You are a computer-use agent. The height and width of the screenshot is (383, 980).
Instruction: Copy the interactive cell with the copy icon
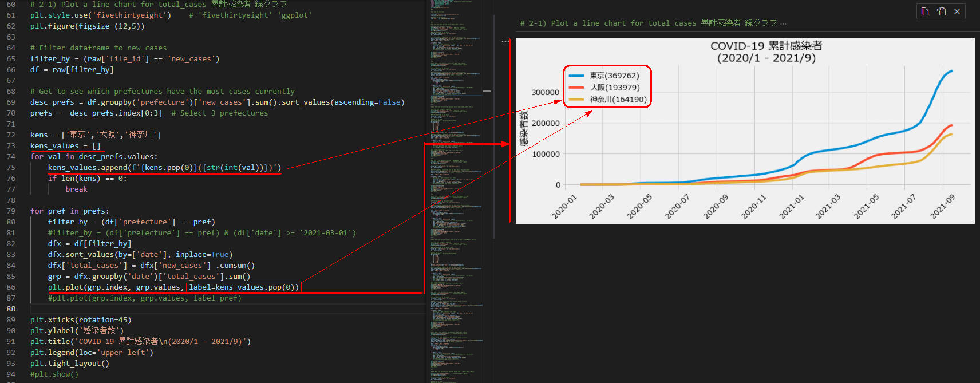925,11
